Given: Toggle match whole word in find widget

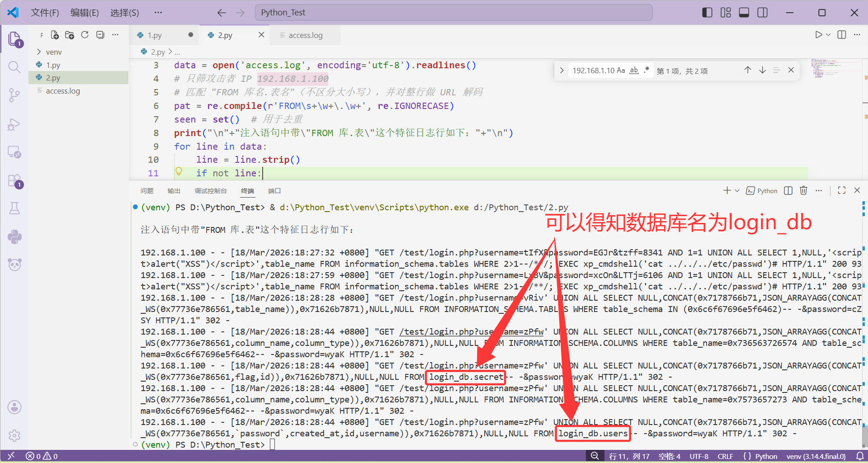Looking at the screenshot, I should (634, 70).
